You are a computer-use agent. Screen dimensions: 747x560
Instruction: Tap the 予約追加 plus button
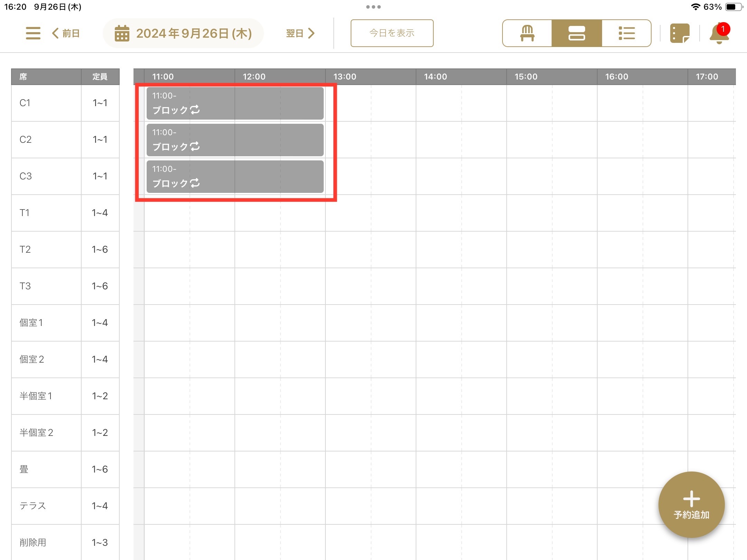[x=691, y=505]
